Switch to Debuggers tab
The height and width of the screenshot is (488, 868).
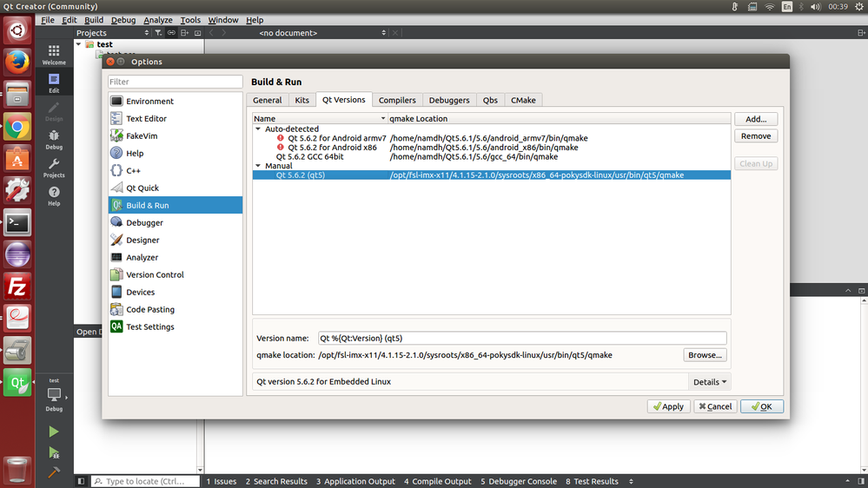click(449, 100)
